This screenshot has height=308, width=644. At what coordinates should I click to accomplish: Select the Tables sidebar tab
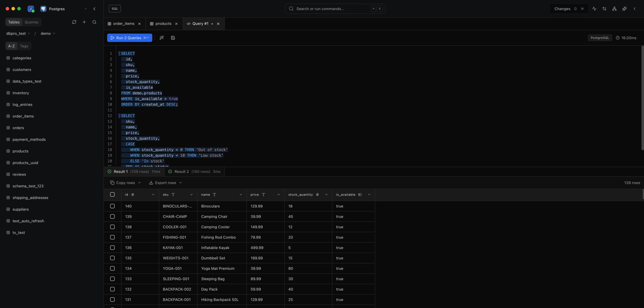(14, 22)
